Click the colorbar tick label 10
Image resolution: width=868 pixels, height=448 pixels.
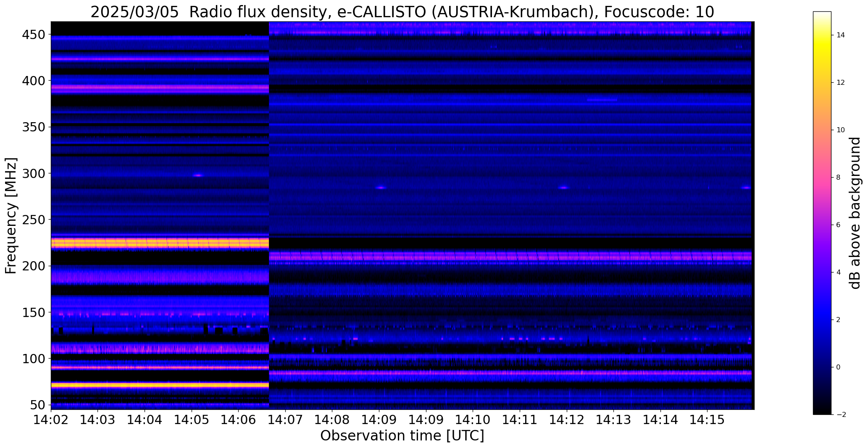click(x=841, y=130)
